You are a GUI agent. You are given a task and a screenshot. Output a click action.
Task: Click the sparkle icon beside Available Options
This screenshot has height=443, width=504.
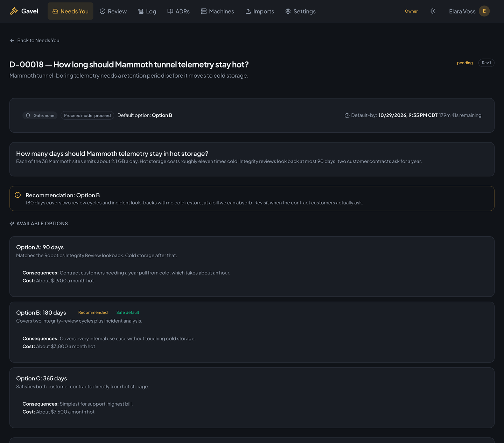coord(12,224)
